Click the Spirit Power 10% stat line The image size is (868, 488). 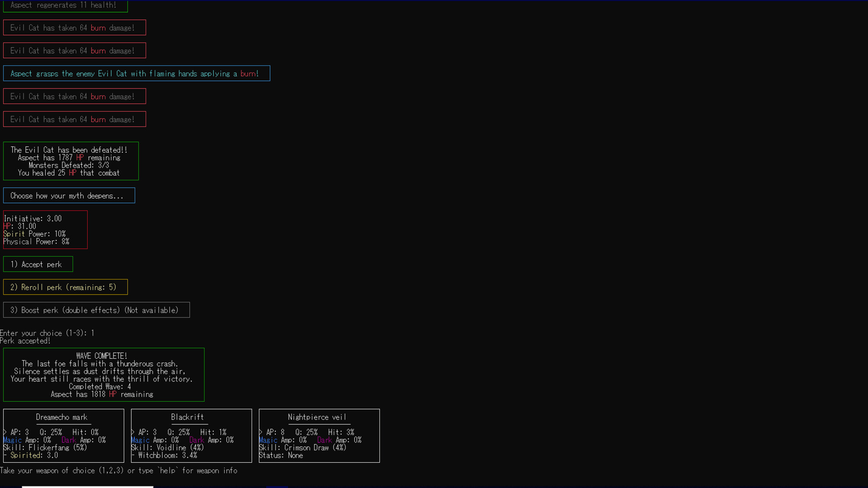34,234
